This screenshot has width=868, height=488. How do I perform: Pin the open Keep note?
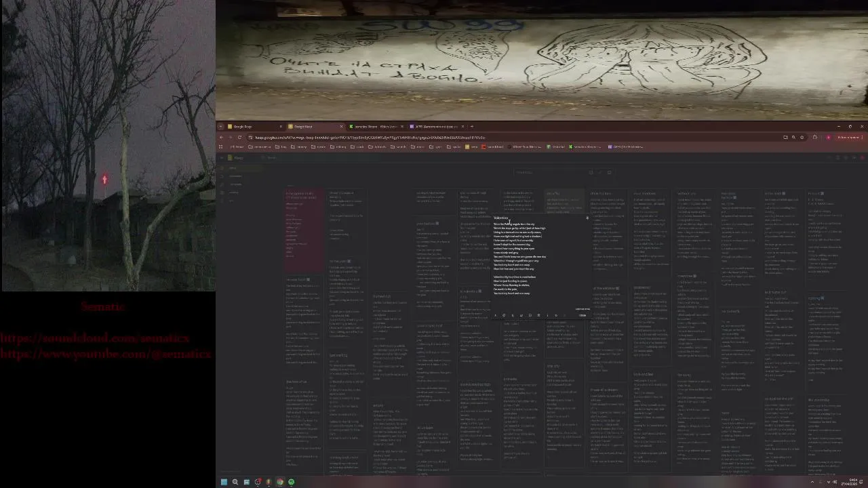point(587,218)
